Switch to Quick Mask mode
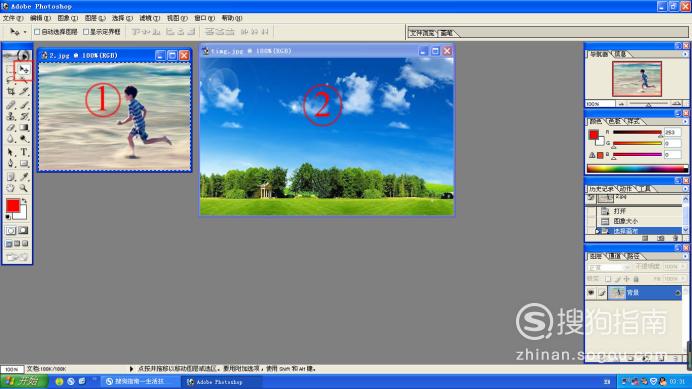This screenshot has height=389, width=692. point(23,230)
